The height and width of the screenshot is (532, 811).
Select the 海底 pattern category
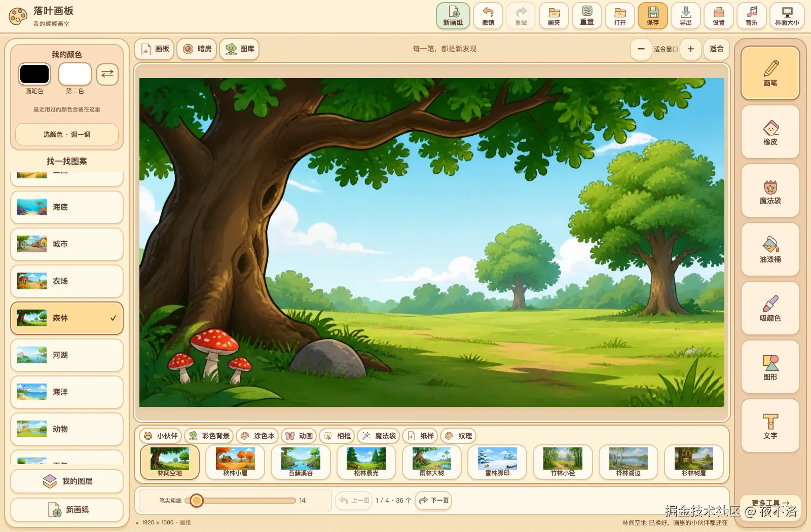point(67,207)
